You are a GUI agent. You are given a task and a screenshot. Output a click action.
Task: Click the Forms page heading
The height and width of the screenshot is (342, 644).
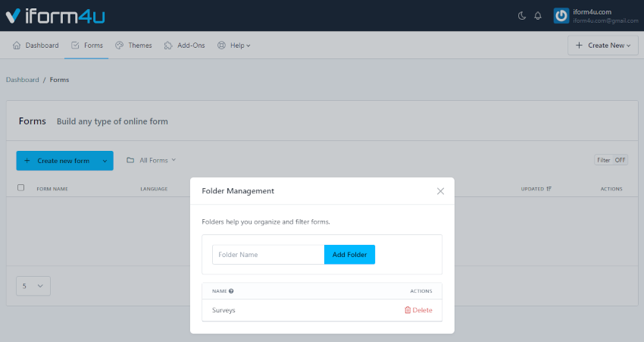33,121
